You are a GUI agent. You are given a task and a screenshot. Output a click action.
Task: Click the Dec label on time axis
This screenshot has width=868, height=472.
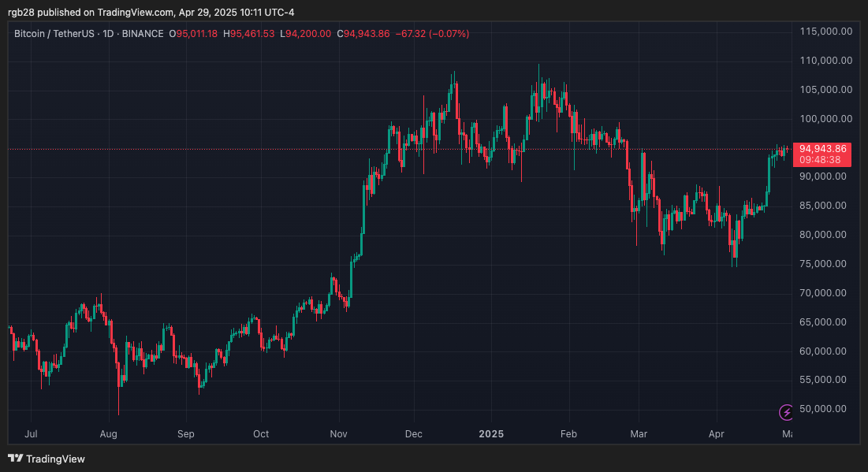[414, 434]
